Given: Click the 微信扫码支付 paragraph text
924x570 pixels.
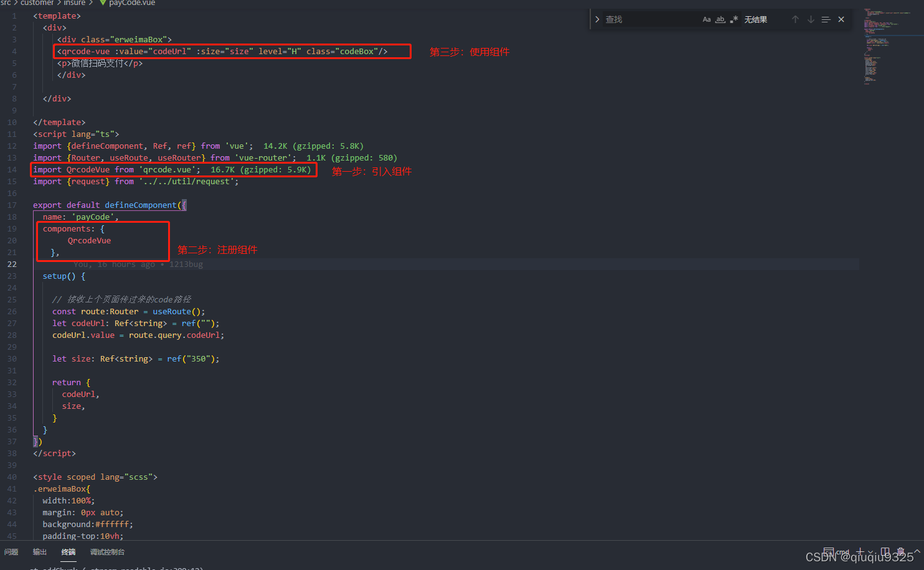Looking at the screenshot, I should coord(98,63).
